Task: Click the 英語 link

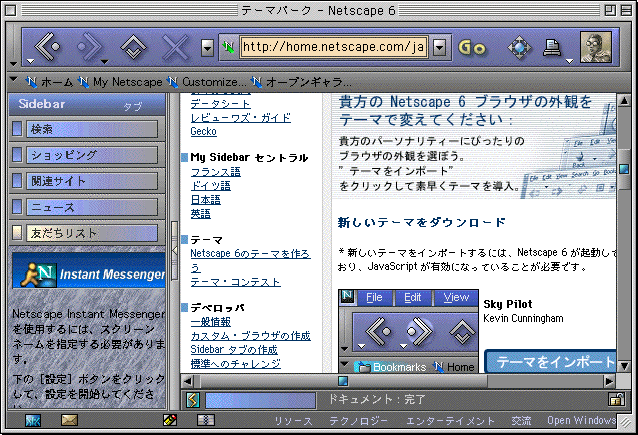Action: tap(201, 213)
